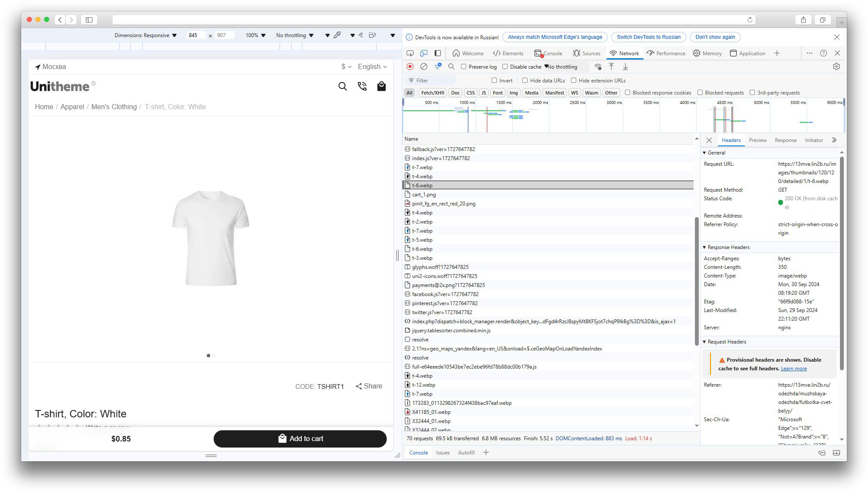Click the export HAR download icon
Image resolution: width=868 pixels, height=492 pixels.
625,66
